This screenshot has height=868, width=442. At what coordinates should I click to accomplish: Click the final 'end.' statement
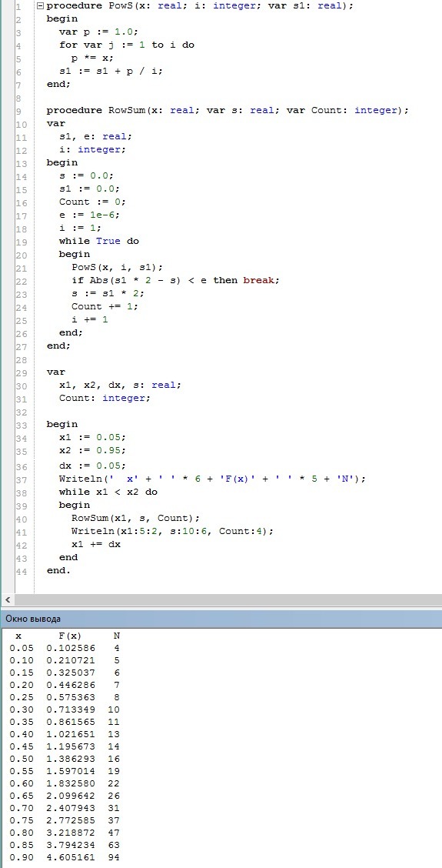point(58,570)
